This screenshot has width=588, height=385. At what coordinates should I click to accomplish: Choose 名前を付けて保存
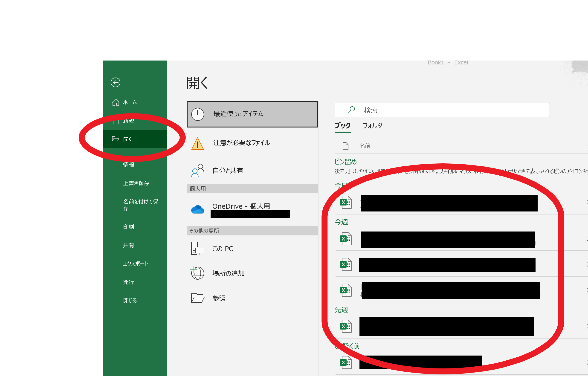pos(141,205)
